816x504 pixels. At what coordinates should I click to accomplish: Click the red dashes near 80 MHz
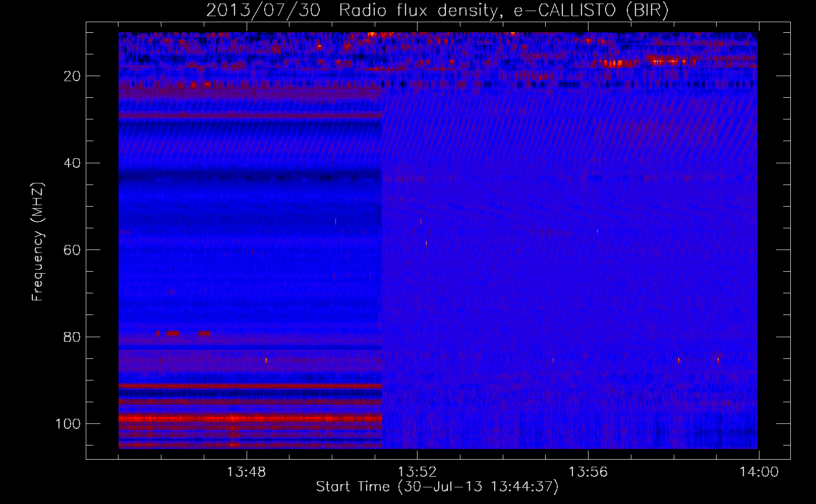(184, 333)
